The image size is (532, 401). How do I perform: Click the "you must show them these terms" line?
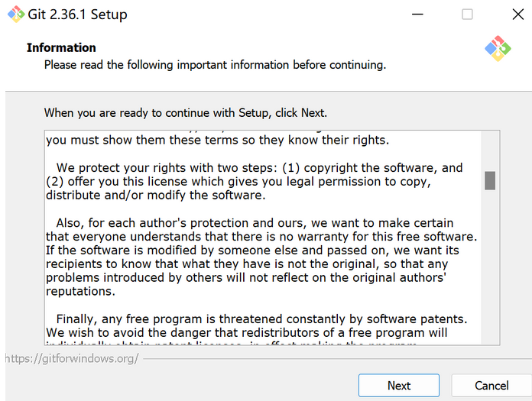pyautogui.click(x=217, y=140)
